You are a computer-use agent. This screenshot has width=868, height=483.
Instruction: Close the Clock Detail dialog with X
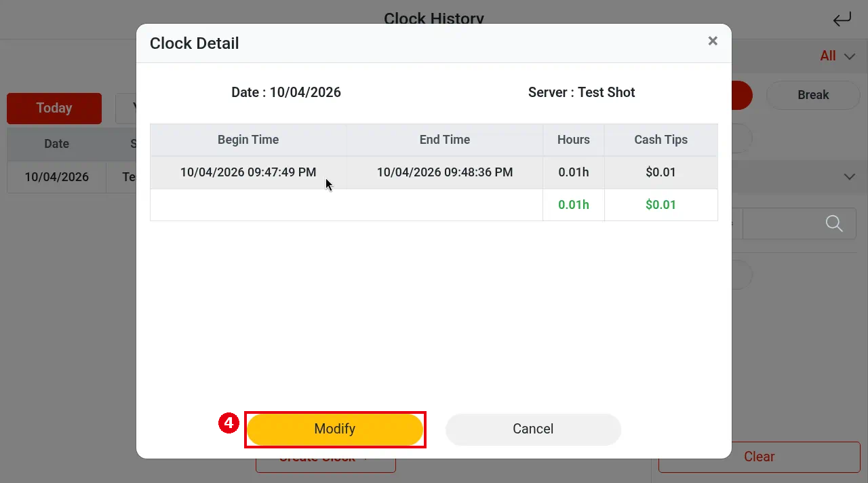(713, 41)
